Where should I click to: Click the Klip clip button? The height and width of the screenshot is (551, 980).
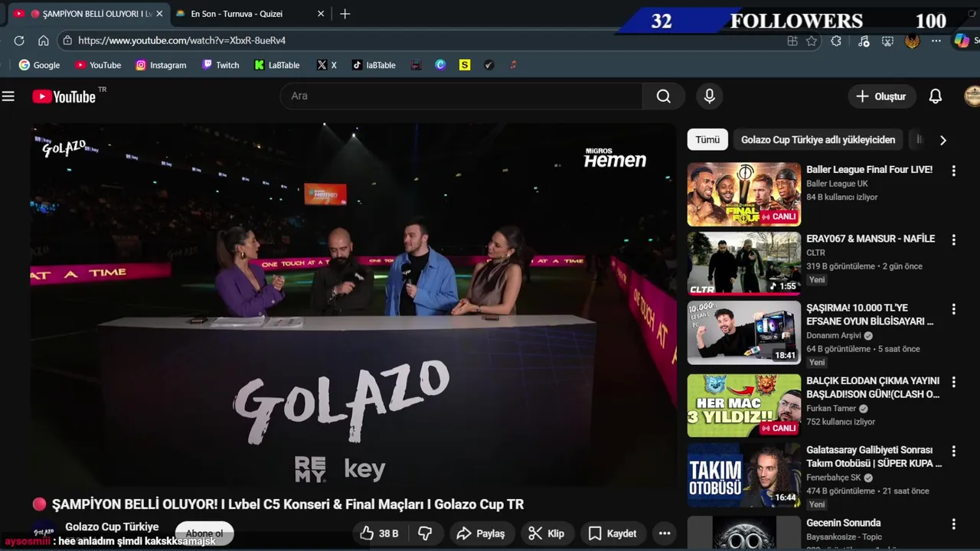(x=547, y=533)
